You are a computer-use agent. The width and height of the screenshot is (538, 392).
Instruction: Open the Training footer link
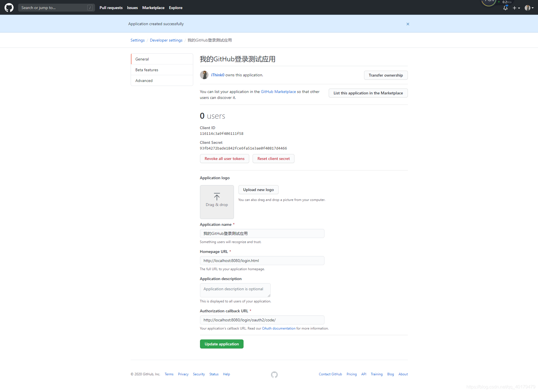point(377,374)
